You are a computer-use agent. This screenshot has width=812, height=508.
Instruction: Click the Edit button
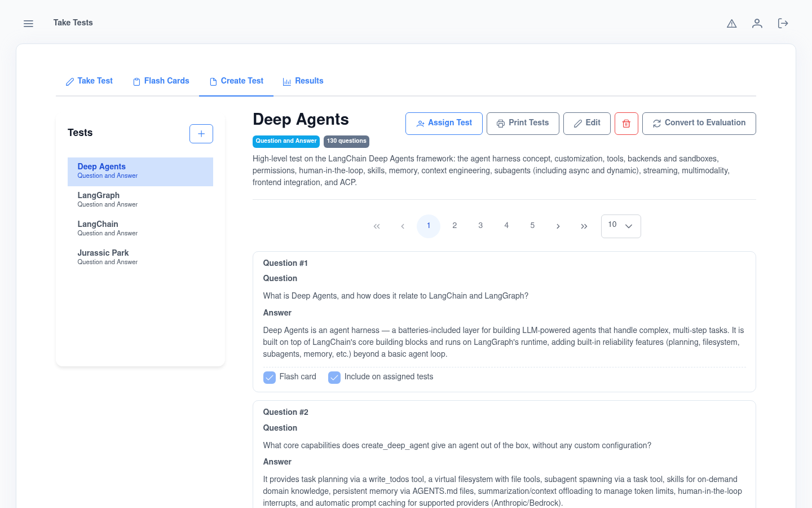587,124
